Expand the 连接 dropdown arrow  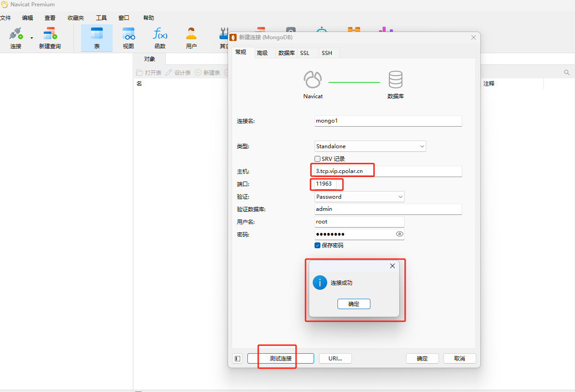32,38
